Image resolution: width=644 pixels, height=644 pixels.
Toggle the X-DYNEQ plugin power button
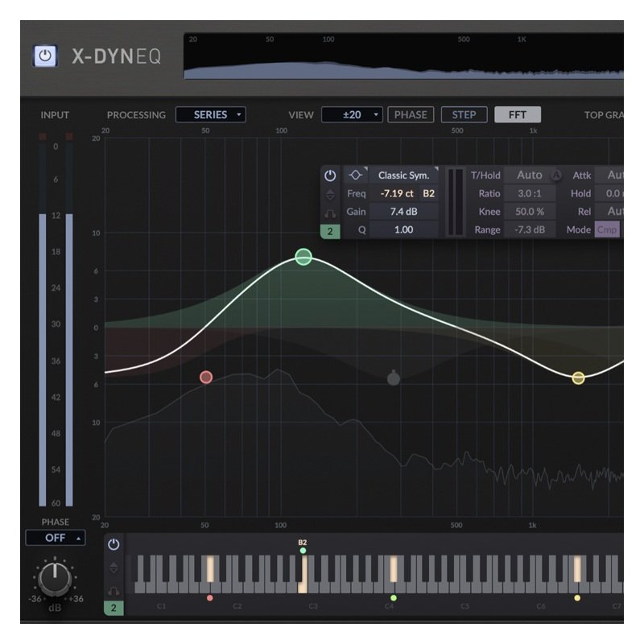[45, 56]
